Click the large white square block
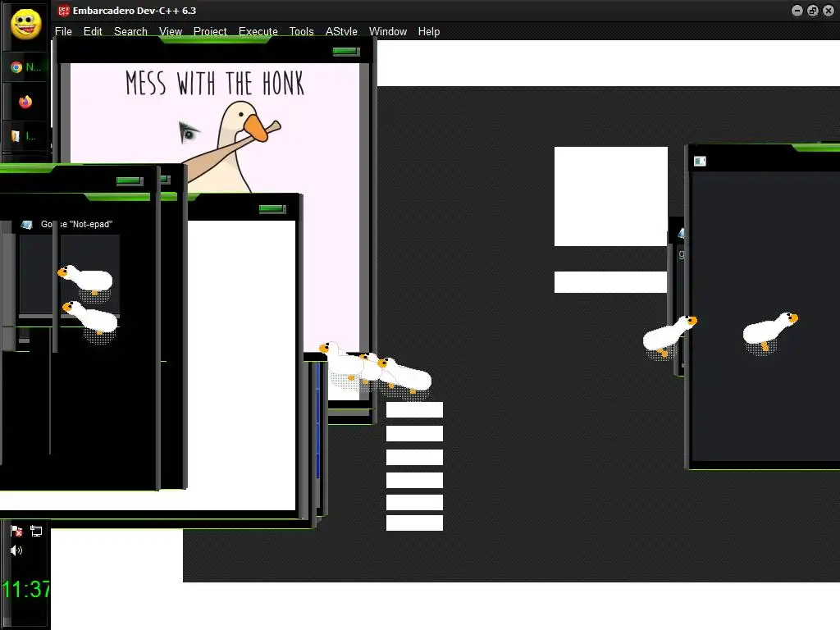The width and height of the screenshot is (840, 630). coord(610,197)
